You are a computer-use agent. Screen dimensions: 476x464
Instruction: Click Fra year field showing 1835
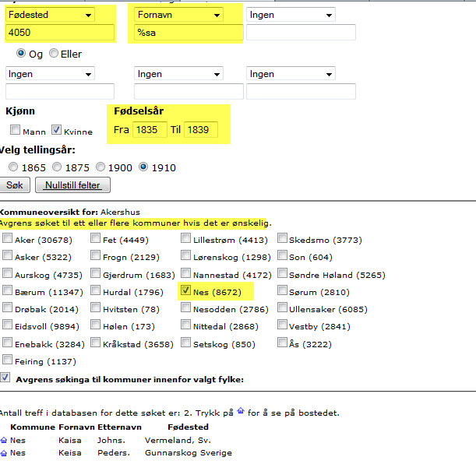pyautogui.click(x=150, y=130)
